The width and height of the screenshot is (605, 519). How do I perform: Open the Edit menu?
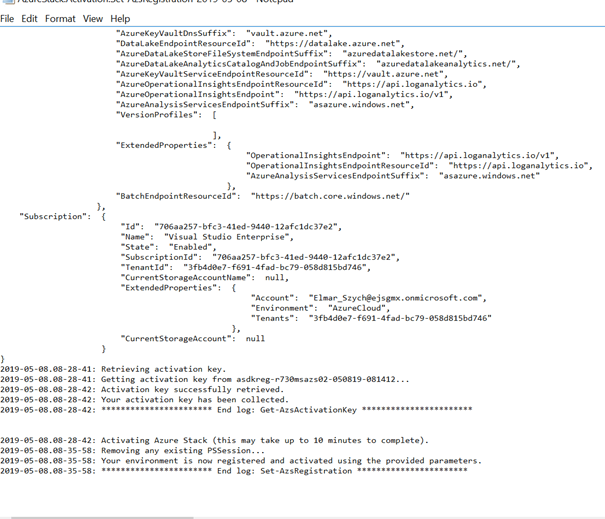point(29,19)
